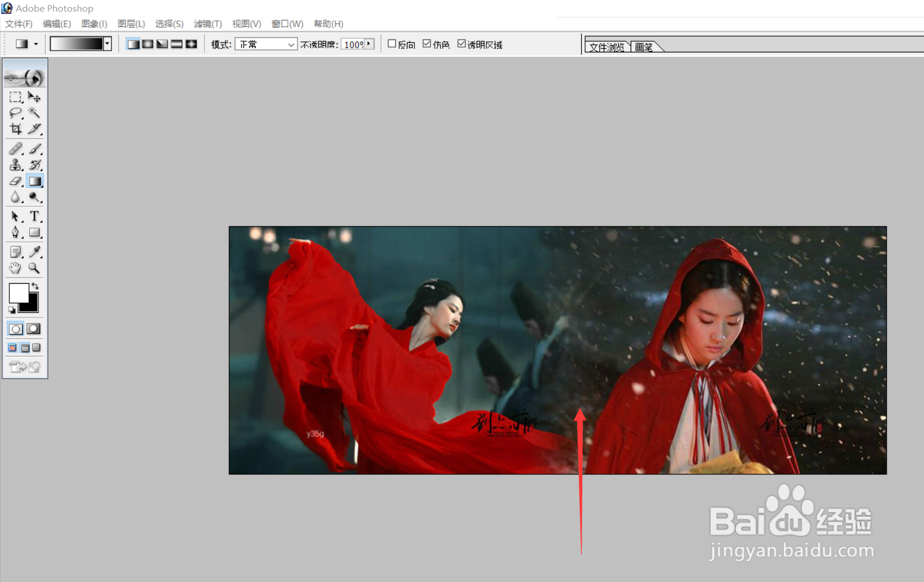924x582 pixels.
Task: Open the 视图(V) menu
Action: tap(246, 24)
